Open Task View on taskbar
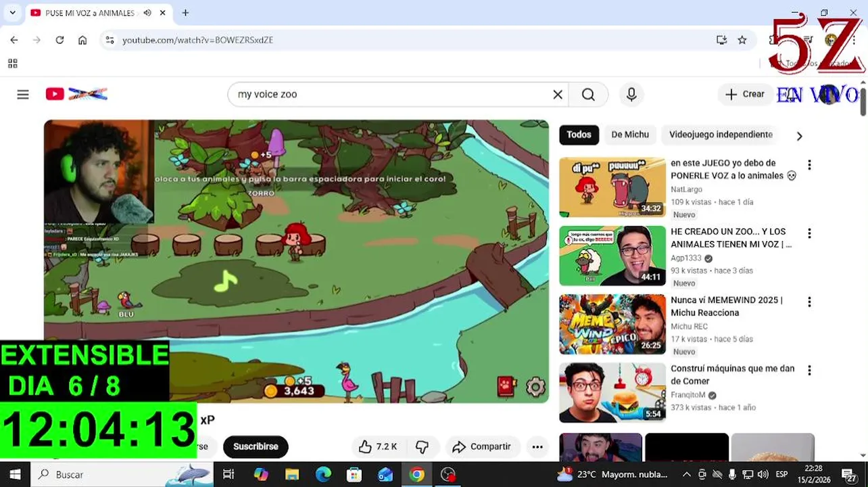Image resolution: width=868 pixels, height=487 pixels. [228, 475]
